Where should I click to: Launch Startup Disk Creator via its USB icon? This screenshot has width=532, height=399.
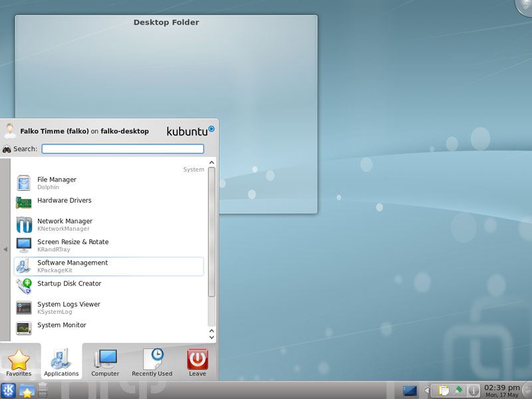[24, 287]
